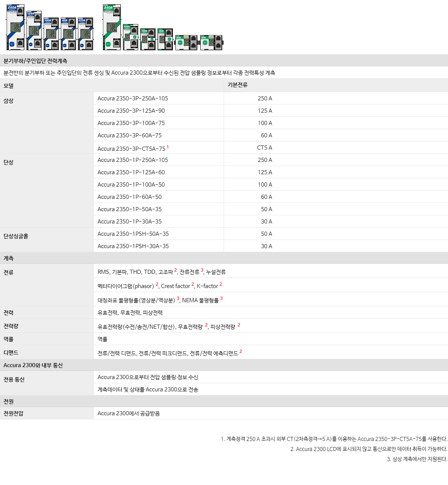Click model "Accura 2350-1P-30A-35"

pos(130,222)
